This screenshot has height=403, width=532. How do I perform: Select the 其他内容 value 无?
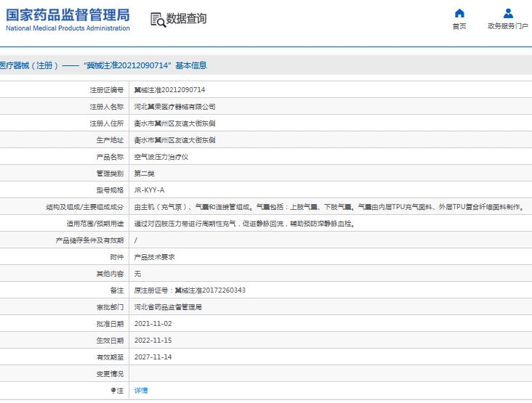pyautogui.click(x=137, y=274)
